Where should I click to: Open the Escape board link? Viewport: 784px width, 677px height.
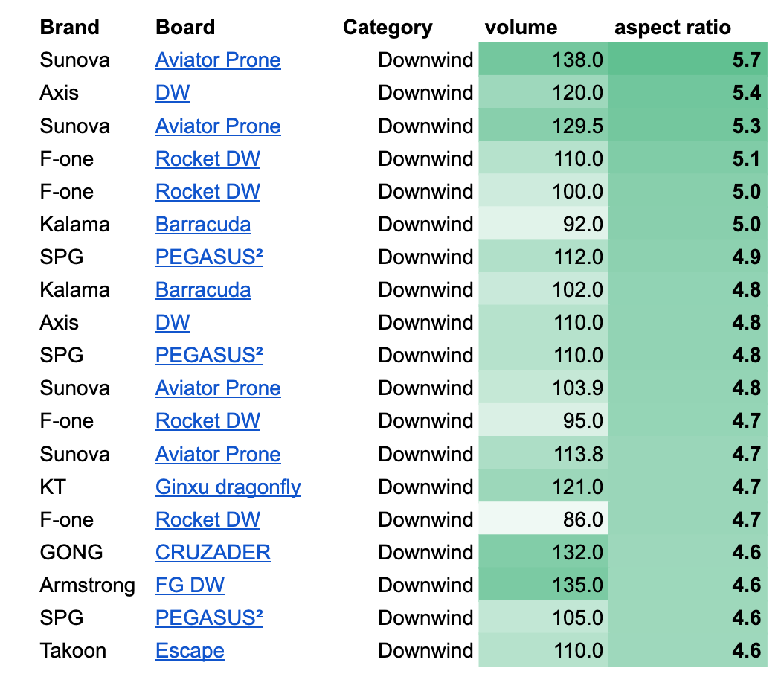pyautogui.click(x=190, y=651)
